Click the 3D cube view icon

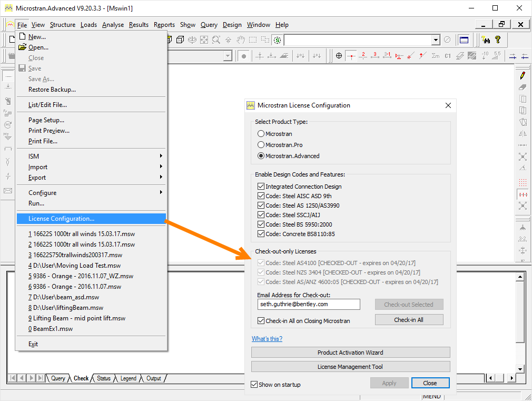pyautogui.click(x=180, y=40)
